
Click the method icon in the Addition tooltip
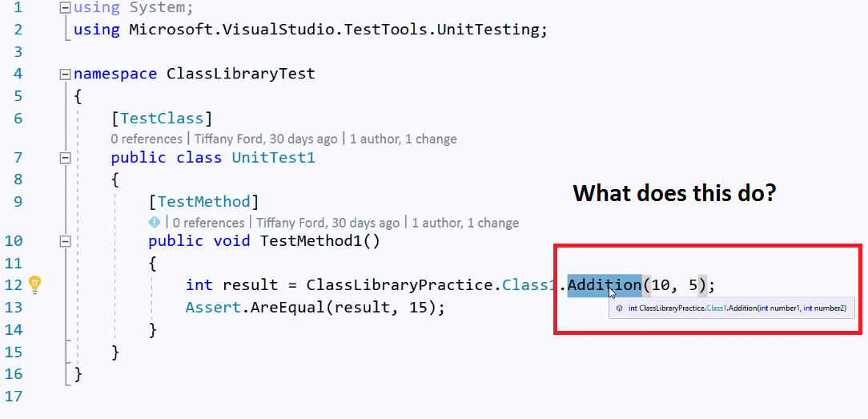click(620, 308)
